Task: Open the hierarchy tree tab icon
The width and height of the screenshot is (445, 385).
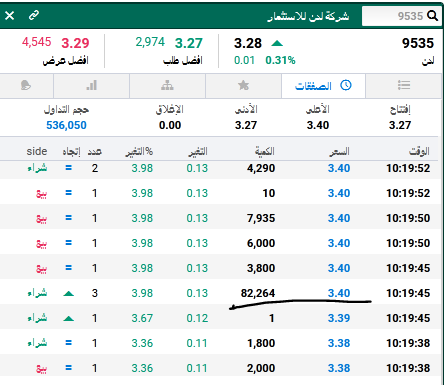Action: [167, 85]
